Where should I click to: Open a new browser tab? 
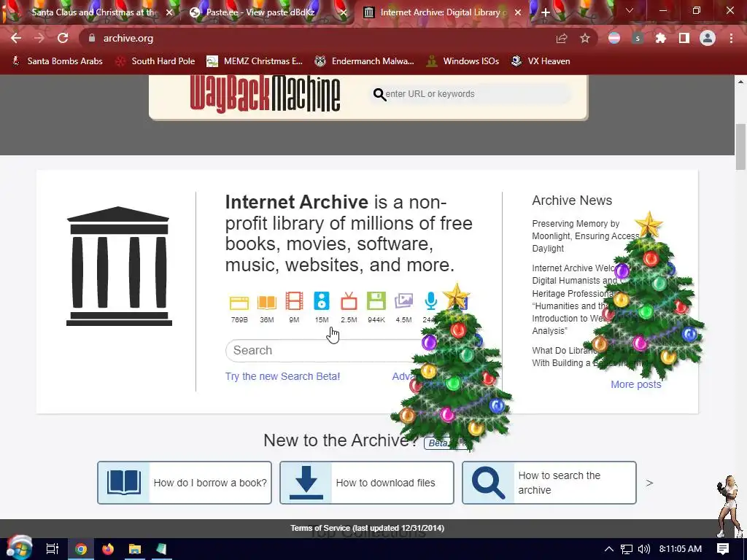(546, 13)
